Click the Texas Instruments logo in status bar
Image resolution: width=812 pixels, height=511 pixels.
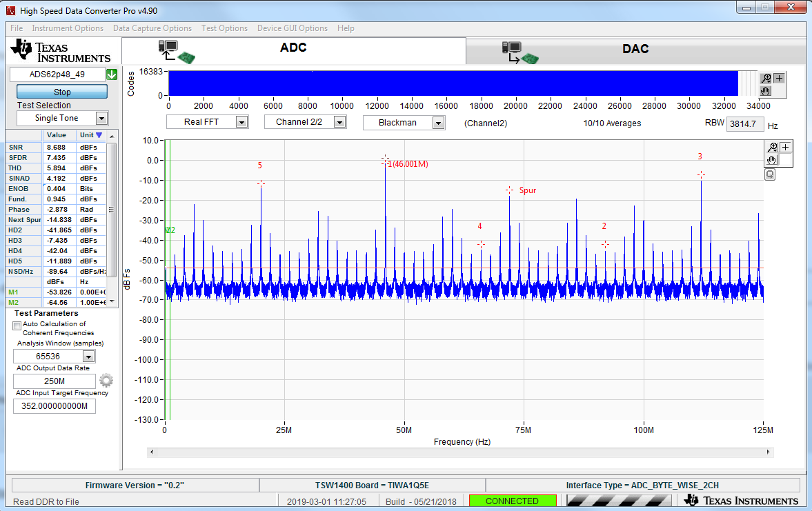coord(740,500)
